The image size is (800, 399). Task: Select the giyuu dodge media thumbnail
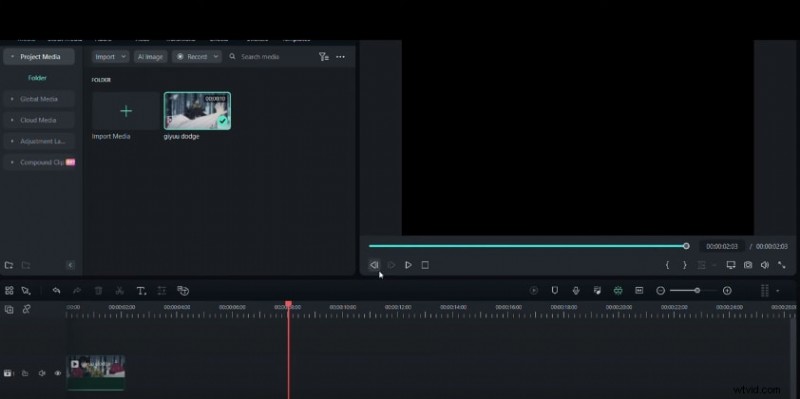(197, 111)
